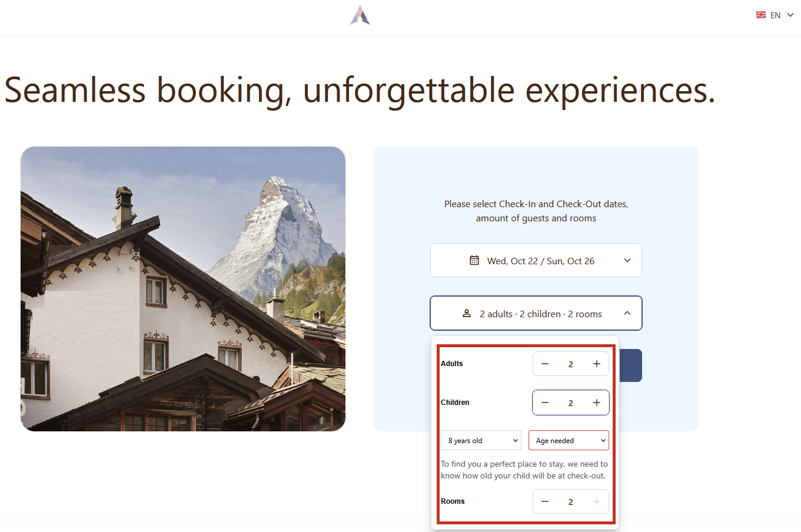Image resolution: width=801 pixels, height=532 pixels.
Task: Click the calendar icon in date field
Action: pyautogui.click(x=474, y=260)
